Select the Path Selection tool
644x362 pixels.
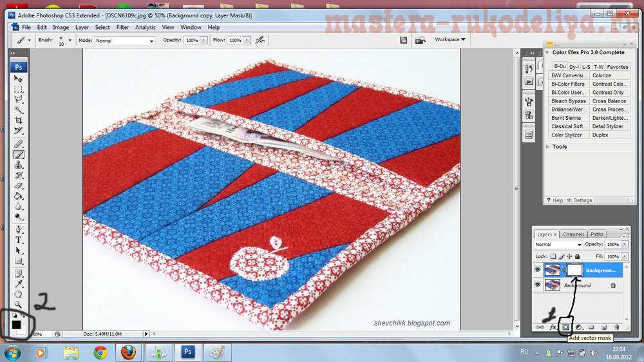(x=18, y=251)
